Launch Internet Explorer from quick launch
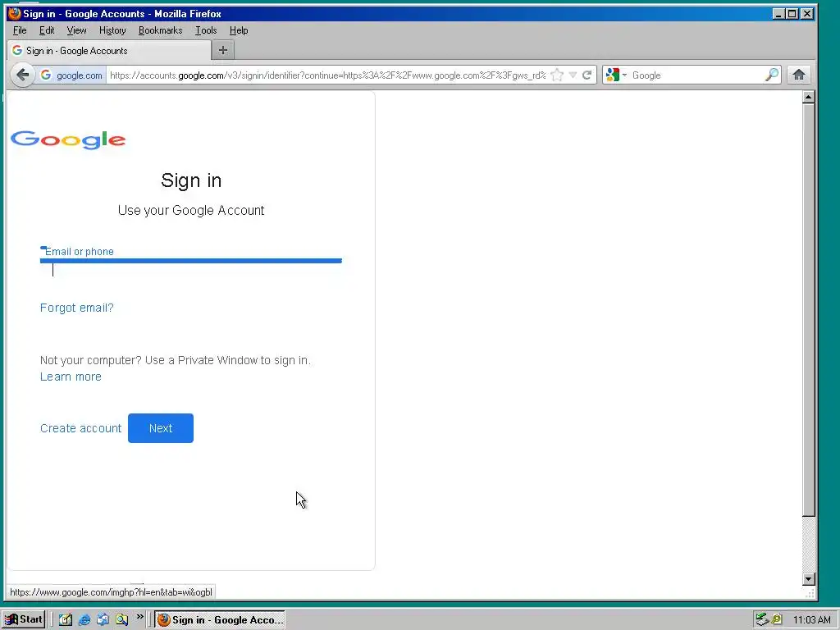 [84, 619]
